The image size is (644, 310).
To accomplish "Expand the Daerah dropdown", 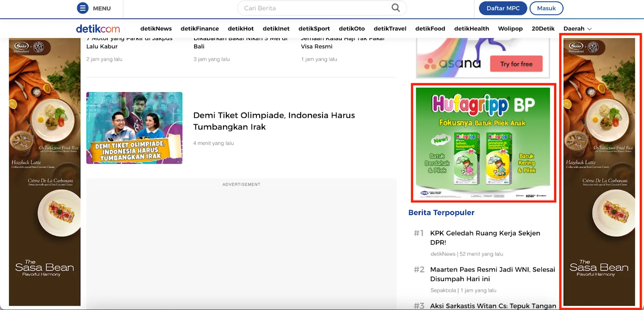I will (577, 29).
